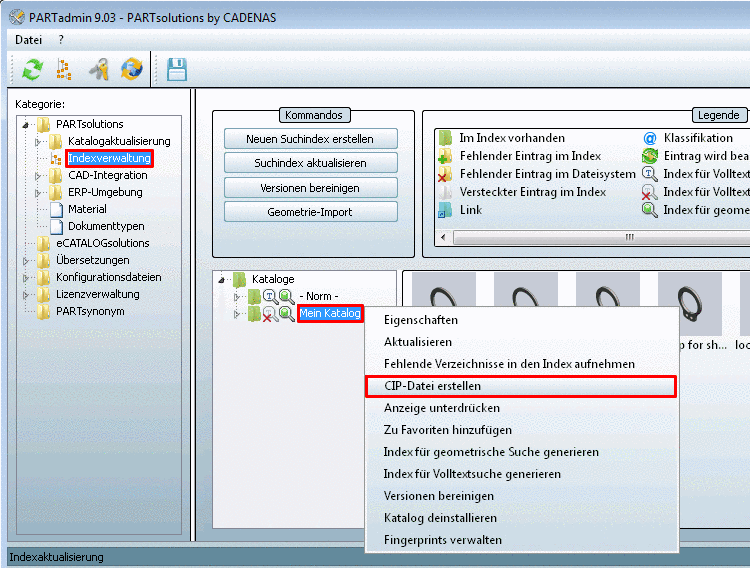Expand the ERP-Umgebung node

click(38, 193)
